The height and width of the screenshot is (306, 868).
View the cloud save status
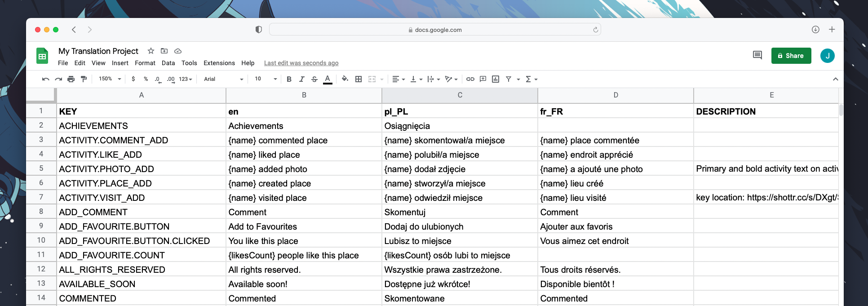click(x=178, y=51)
